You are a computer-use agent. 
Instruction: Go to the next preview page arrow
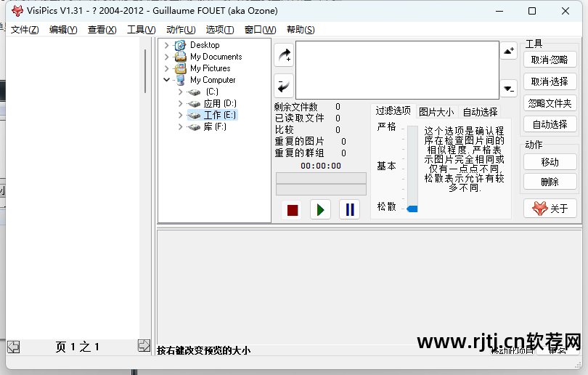(144, 346)
